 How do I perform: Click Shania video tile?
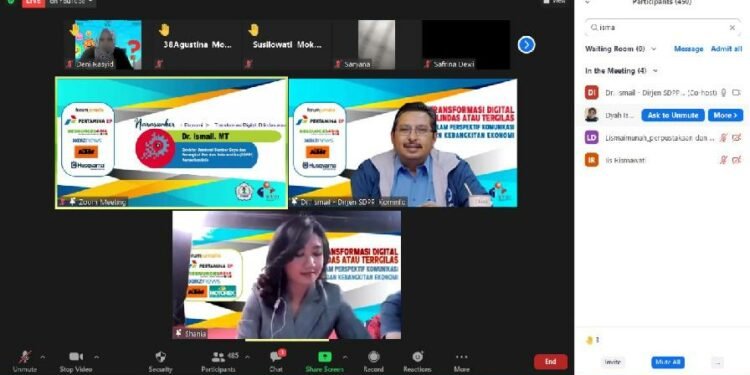click(287, 275)
